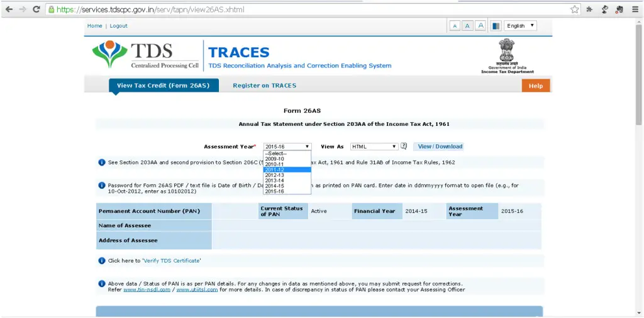The image size is (644, 318).
Task: Click the Current Status value Active
Action: [319, 211]
